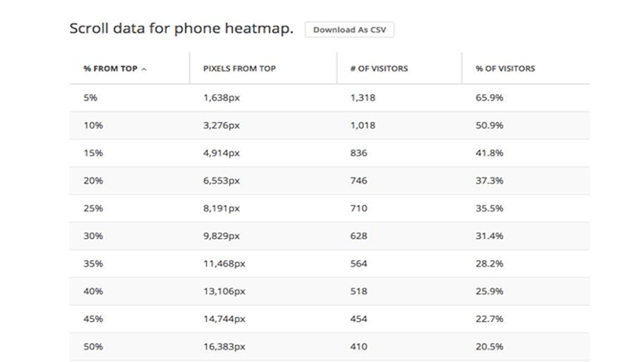This screenshot has height=362, width=644.
Task: Click the 28.2% of visitors cell
Action: click(489, 263)
